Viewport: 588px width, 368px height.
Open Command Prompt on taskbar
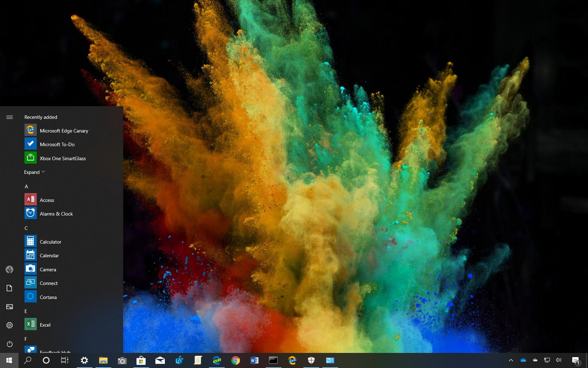(x=273, y=360)
